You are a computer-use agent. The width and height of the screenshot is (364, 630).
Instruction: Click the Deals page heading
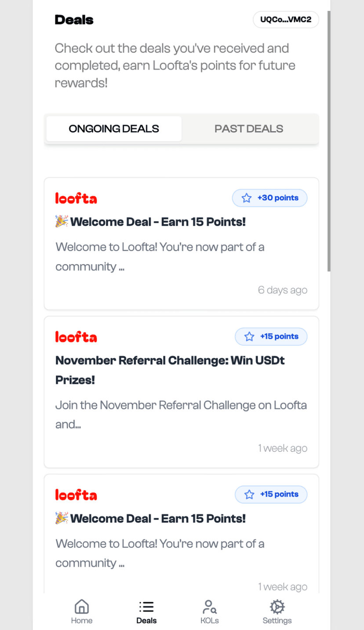coord(74,20)
